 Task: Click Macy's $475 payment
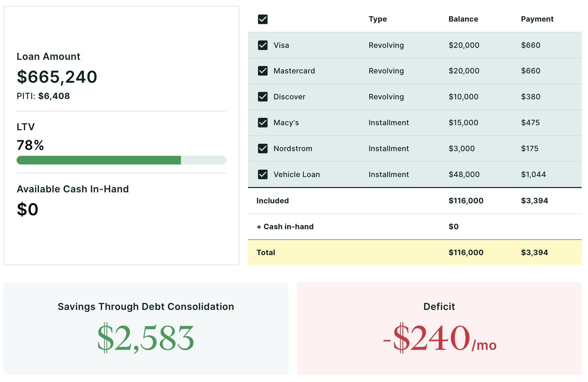tap(530, 123)
